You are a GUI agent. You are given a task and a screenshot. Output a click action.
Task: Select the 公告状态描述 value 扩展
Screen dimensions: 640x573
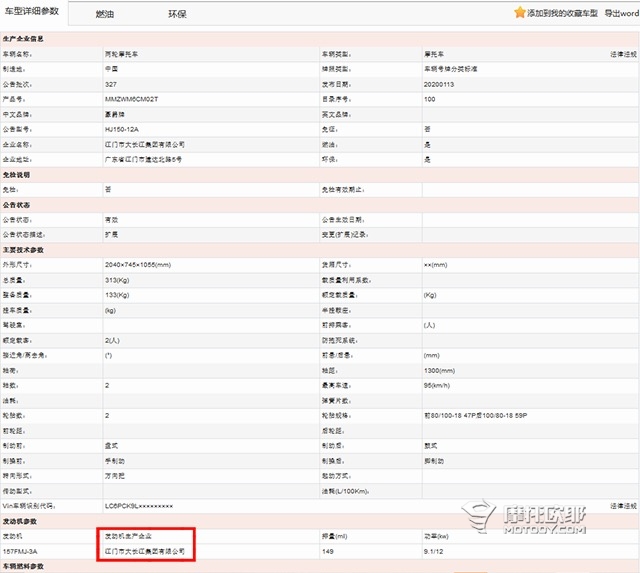[x=111, y=235]
